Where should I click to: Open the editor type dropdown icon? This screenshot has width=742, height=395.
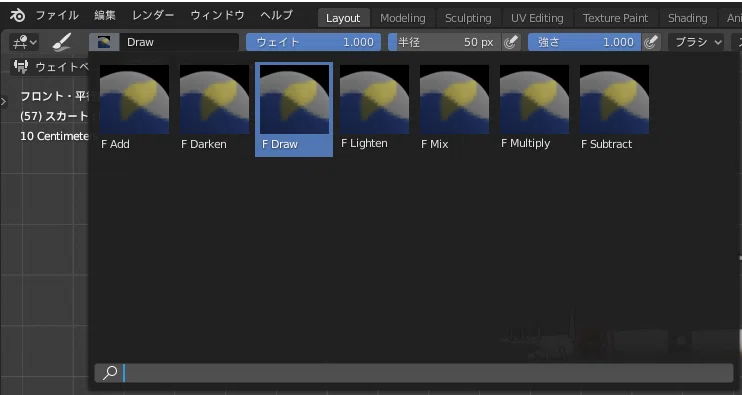pos(25,43)
